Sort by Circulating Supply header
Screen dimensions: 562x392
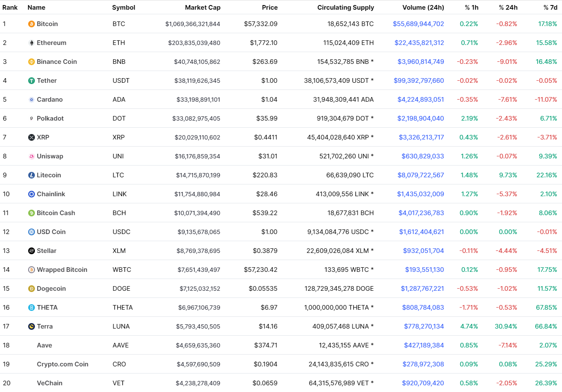tap(346, 8)
